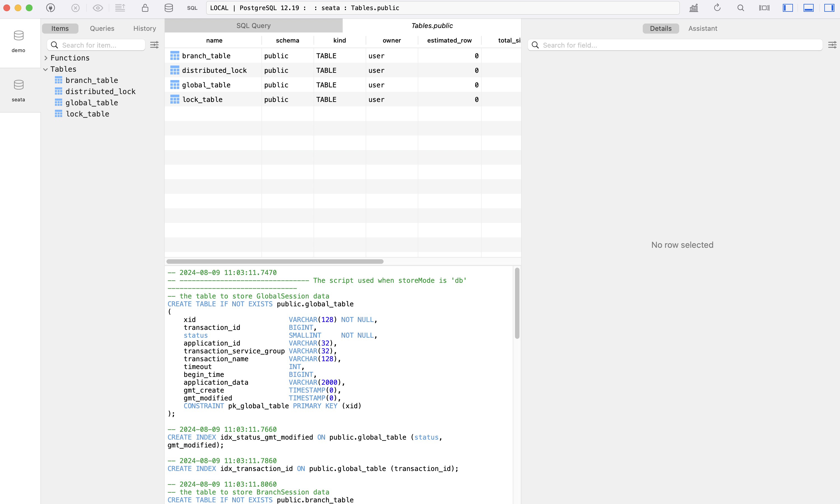This screenshot has width=840, height=504.
Task: Sort by the schema column header
Action: 287,40
